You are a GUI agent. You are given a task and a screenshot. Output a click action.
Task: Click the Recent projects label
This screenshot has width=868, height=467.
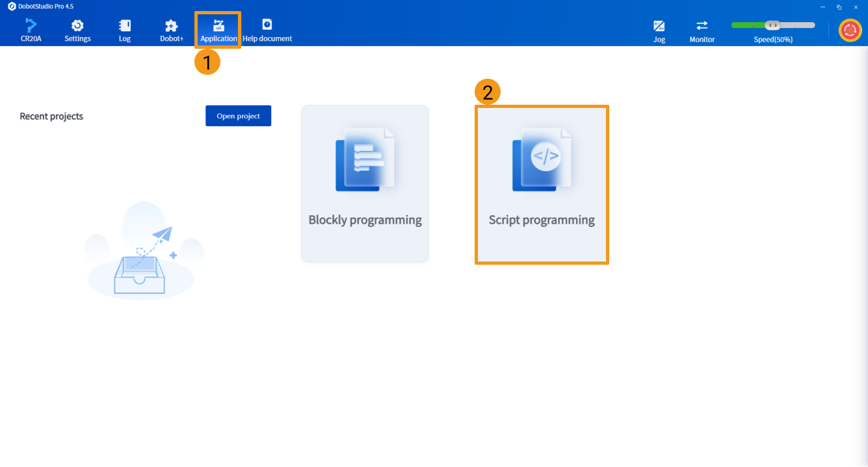click(x=51, y=116)
